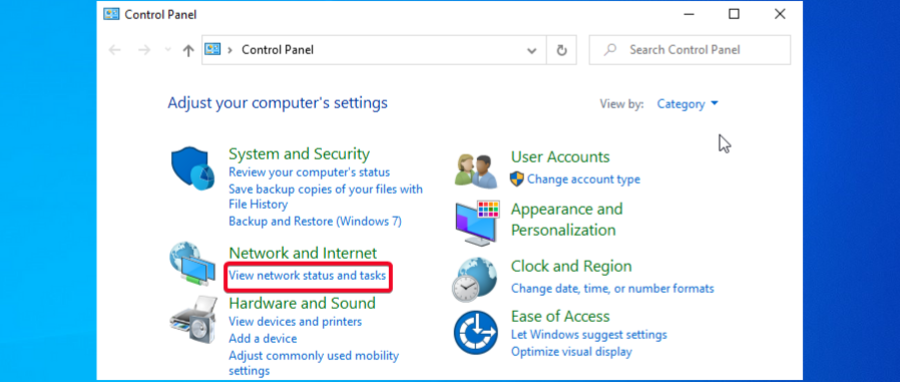Open Adjust commonly used mobility settings
Image resolution: width=900 pixels, height=382 pixels.
point(313,363)
